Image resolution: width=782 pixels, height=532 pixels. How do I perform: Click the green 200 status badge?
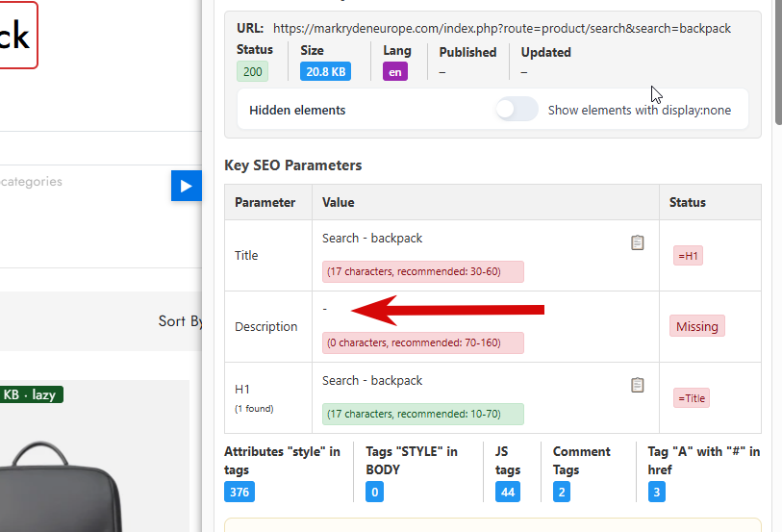click(252, 71)
